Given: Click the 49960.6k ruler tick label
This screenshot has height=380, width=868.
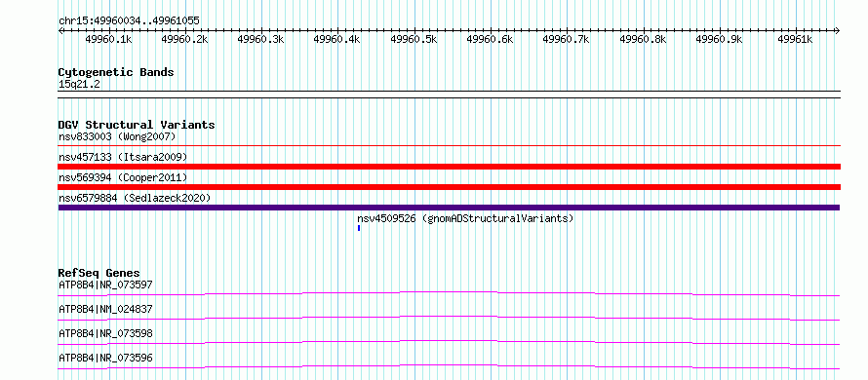Looking at the screenshot, I should pos(490,39).
